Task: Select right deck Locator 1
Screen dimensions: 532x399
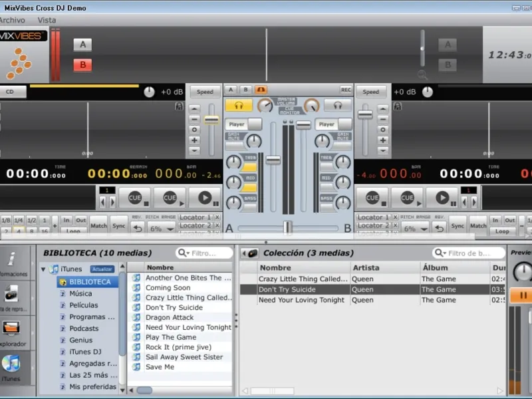Action: coord(373,217)
